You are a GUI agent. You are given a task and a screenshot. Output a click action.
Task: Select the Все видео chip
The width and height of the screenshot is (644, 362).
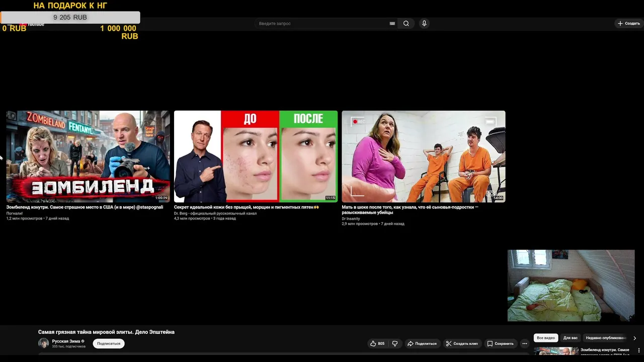click(546, 338)
